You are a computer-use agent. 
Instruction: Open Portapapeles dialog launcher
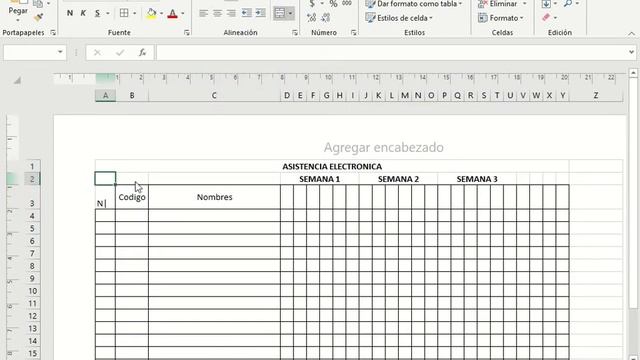[53, 32]
